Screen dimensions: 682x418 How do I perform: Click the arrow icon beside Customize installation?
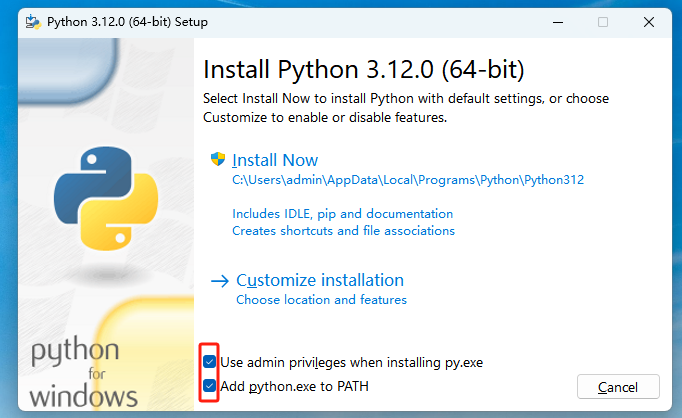[220, 281]
